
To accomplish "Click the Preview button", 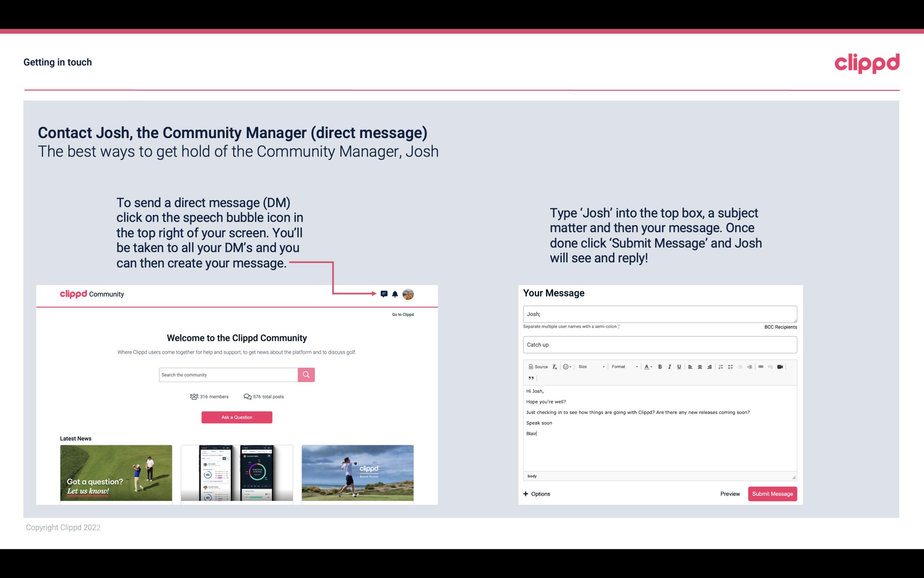I will coord(730,494).
